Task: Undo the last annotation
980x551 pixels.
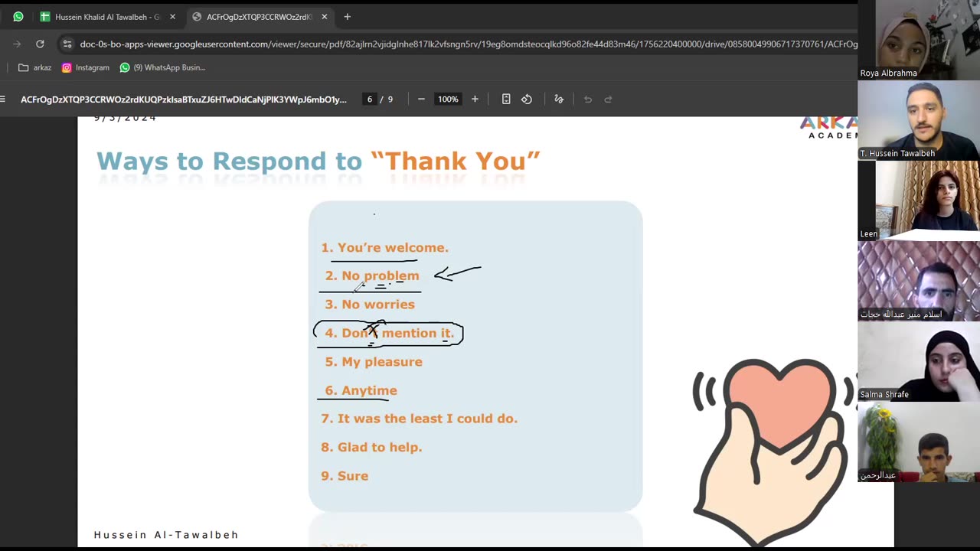Action: [x=588, y=99]
